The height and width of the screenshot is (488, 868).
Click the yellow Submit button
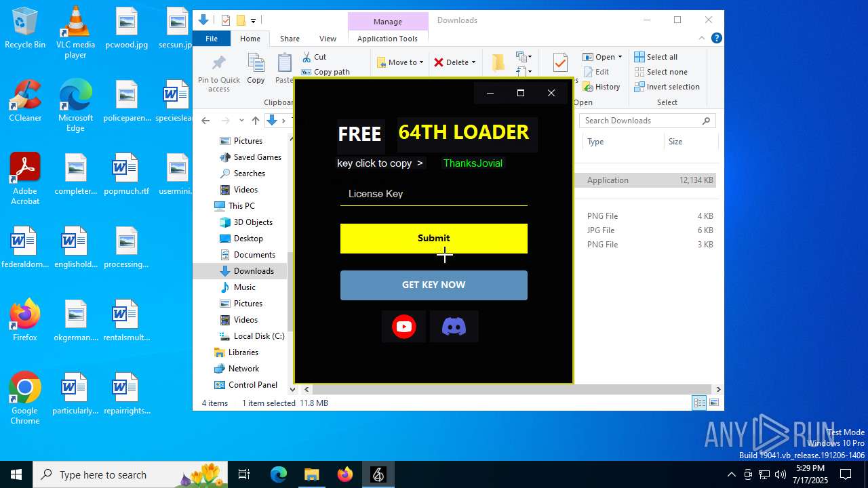coord(433,239)
